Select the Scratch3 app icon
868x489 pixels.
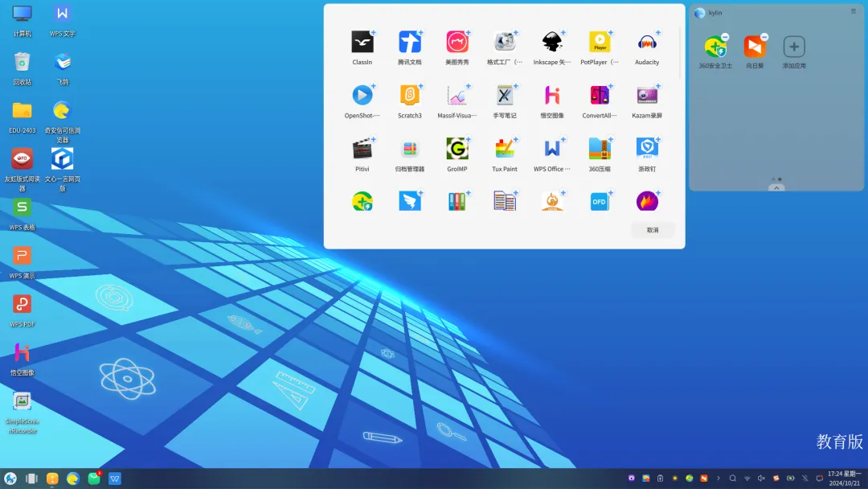(409, 96)
